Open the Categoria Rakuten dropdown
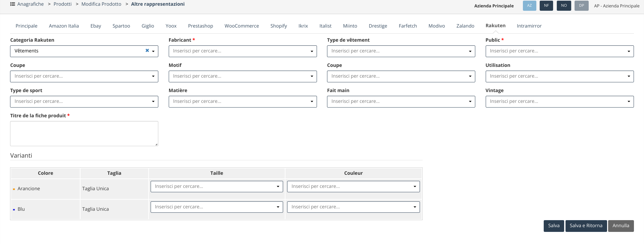 click(x=84, y=51)
